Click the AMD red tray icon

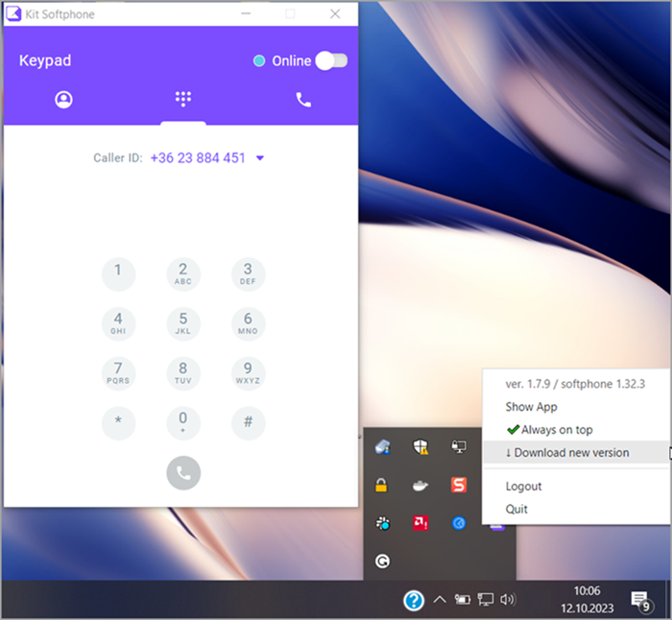420,523
